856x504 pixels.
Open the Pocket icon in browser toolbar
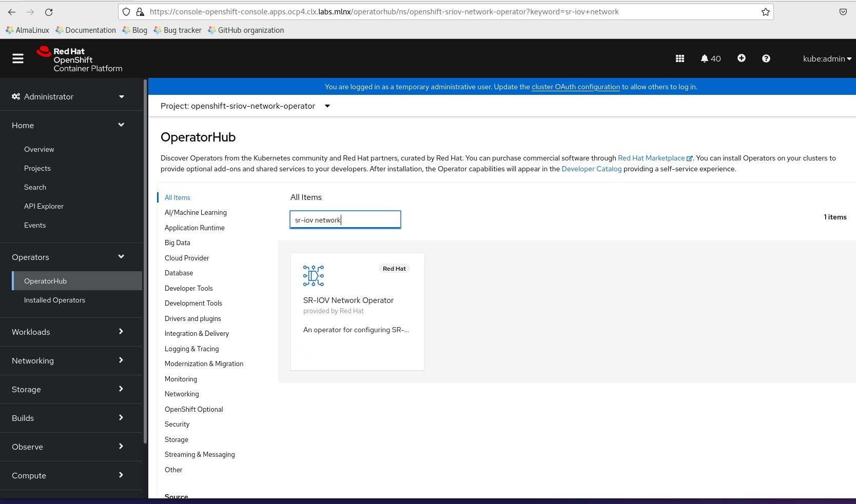pos(843,12)
